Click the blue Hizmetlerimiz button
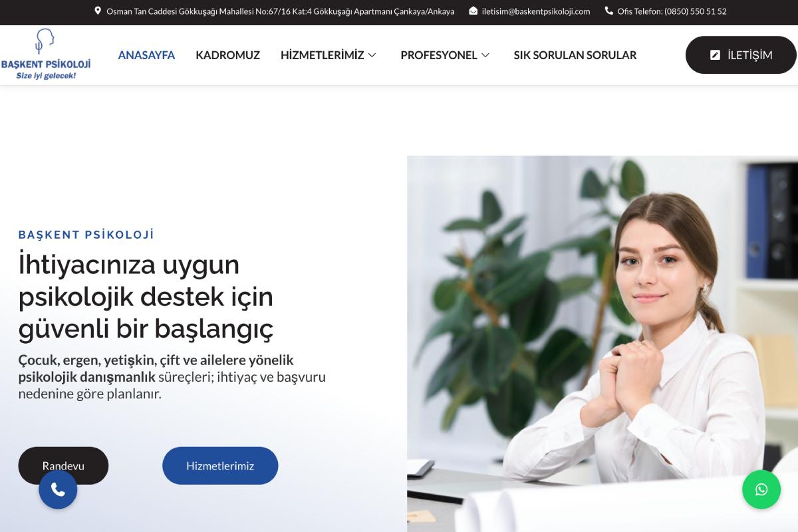This screenshot has height=532, width=798. point(220,465)
